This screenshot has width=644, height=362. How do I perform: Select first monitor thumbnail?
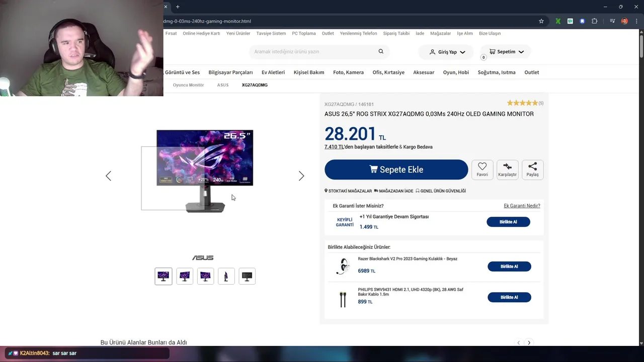pos(163,276)
